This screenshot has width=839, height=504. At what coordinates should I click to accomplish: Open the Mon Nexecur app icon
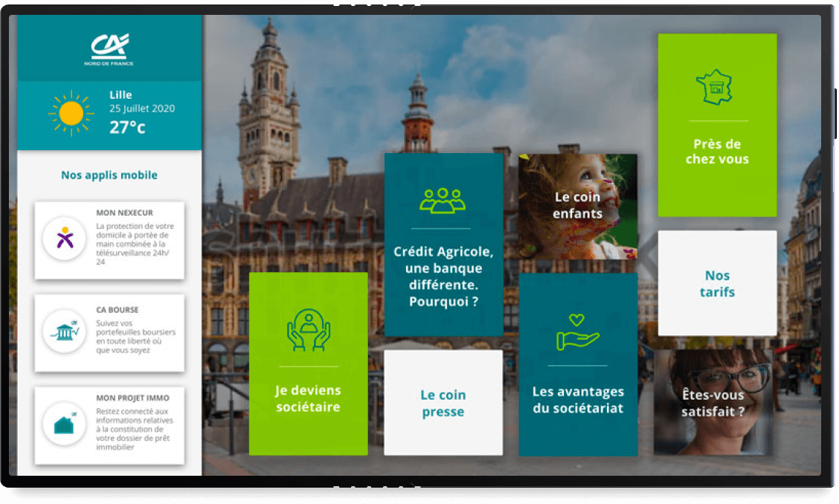(x=65, y=239)
